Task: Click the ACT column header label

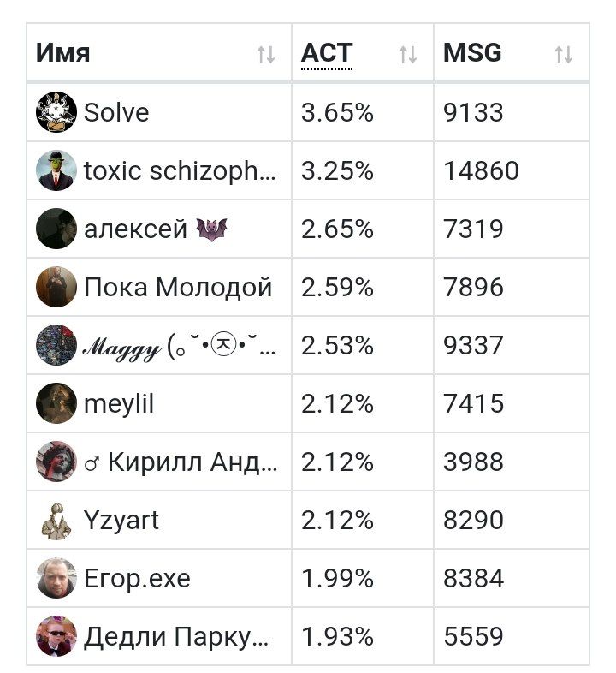Action: (327, 53)
